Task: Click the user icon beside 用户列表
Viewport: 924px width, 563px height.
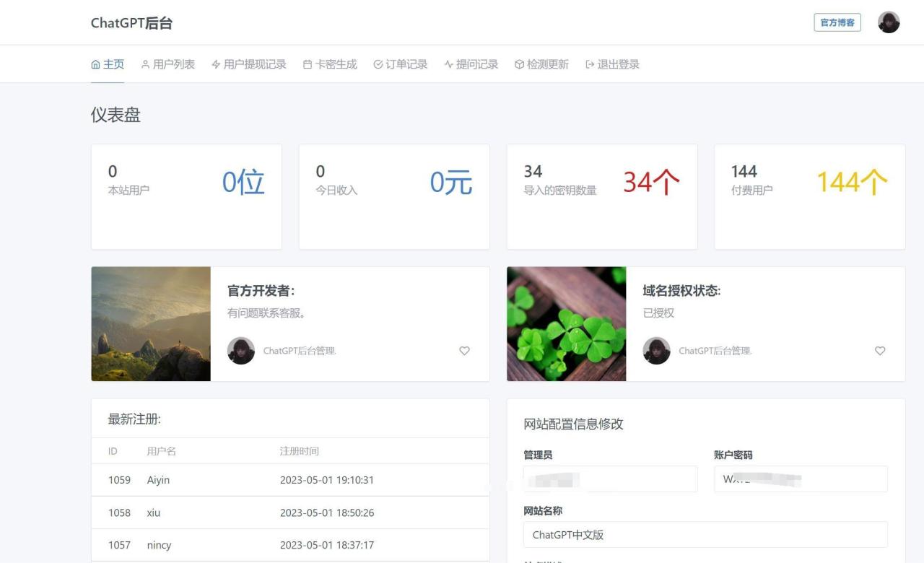Action: tap(145, 65)
